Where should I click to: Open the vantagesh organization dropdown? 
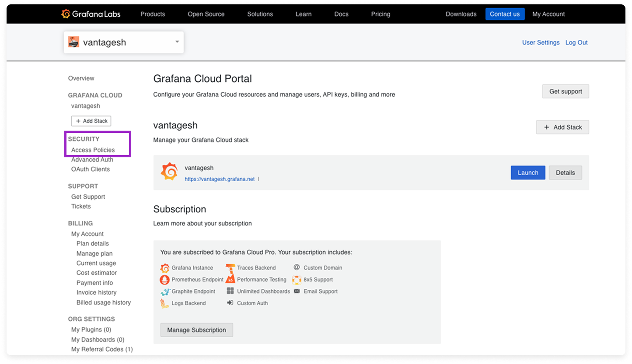[124, 42]
